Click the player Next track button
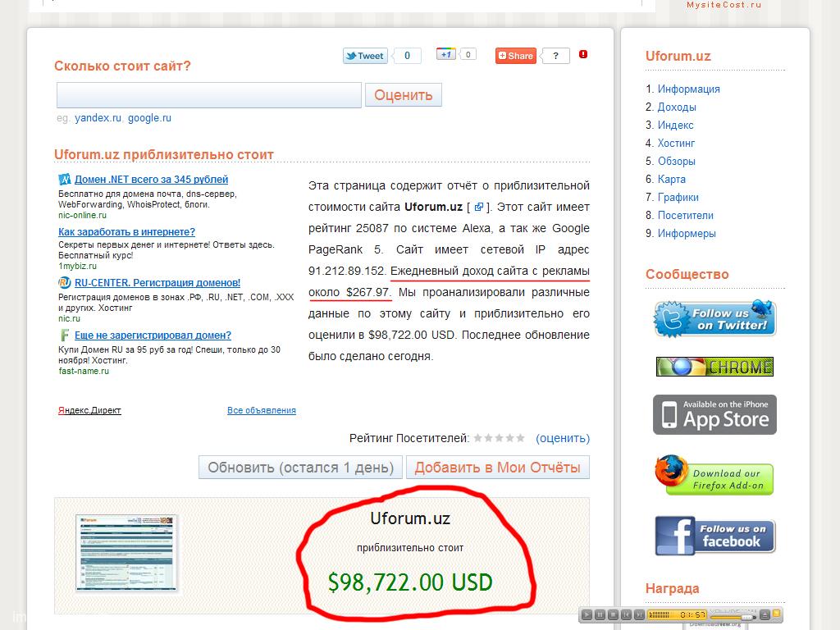 tap(639, 614)
